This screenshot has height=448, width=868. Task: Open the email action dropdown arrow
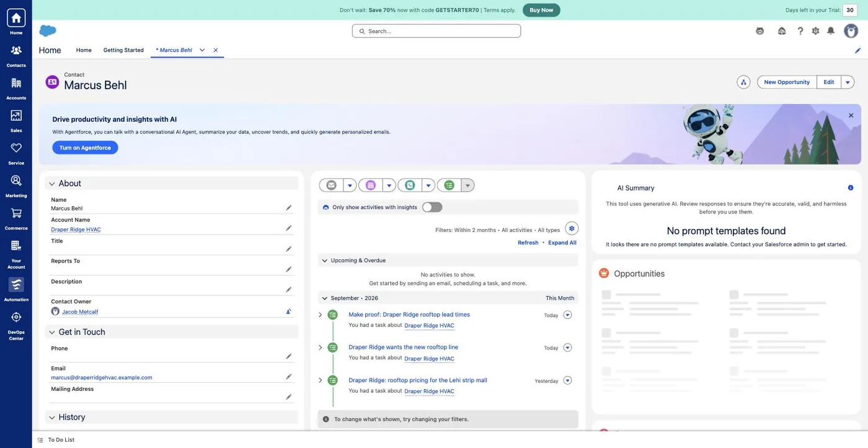350,185
